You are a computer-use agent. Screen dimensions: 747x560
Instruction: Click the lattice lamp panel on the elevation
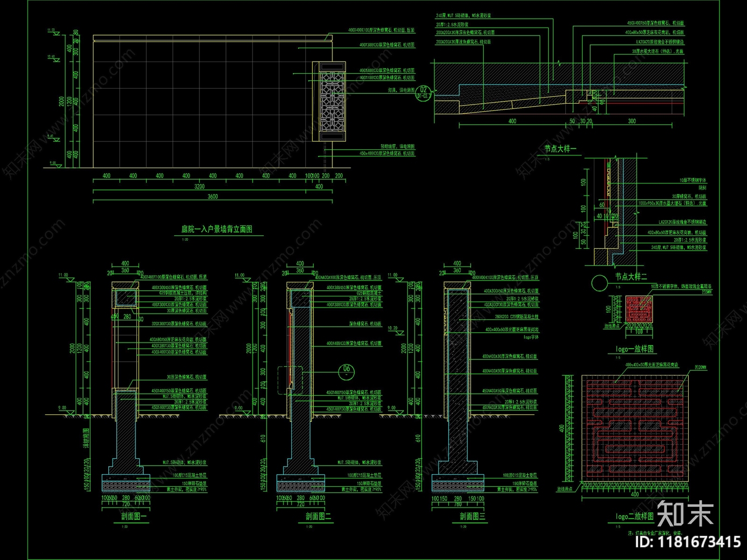tap(332, 101)
